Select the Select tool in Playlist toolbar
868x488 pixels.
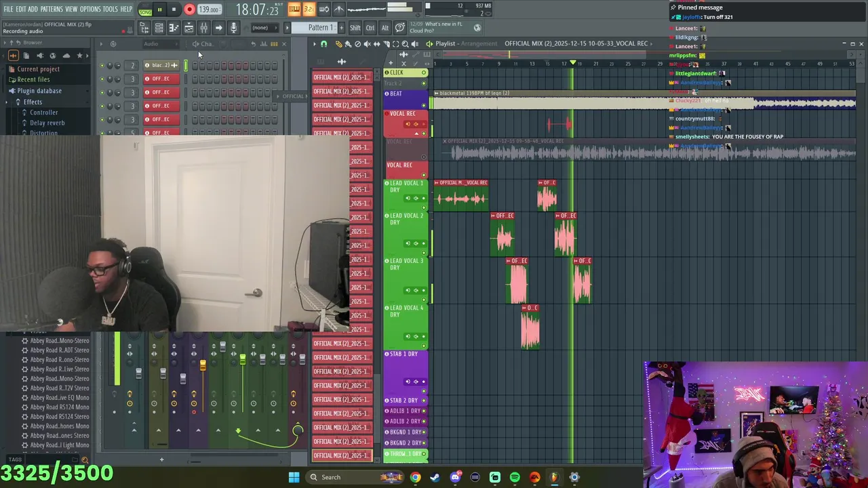pos(395,44)
